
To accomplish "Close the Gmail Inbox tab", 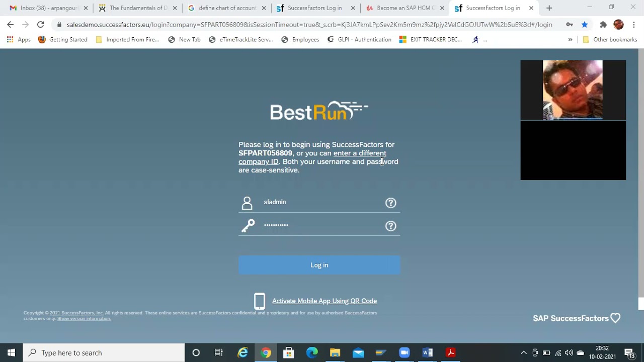I will click(86, 8).
